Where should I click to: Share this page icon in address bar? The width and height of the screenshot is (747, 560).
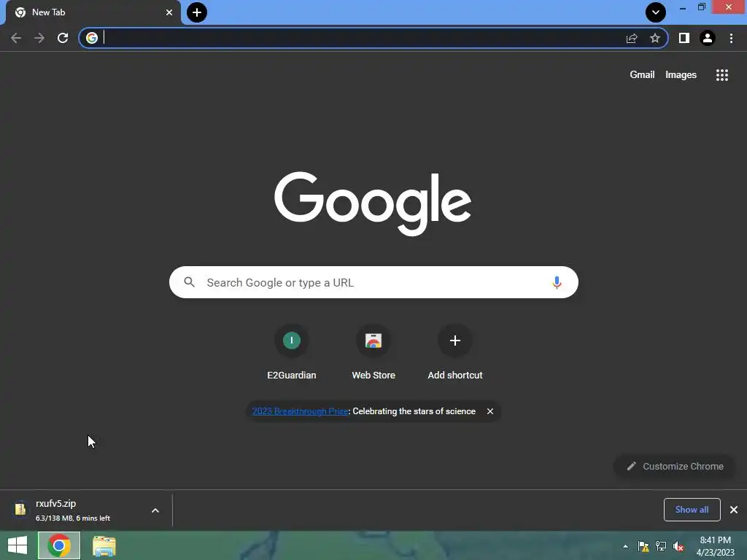click(632, 38)
